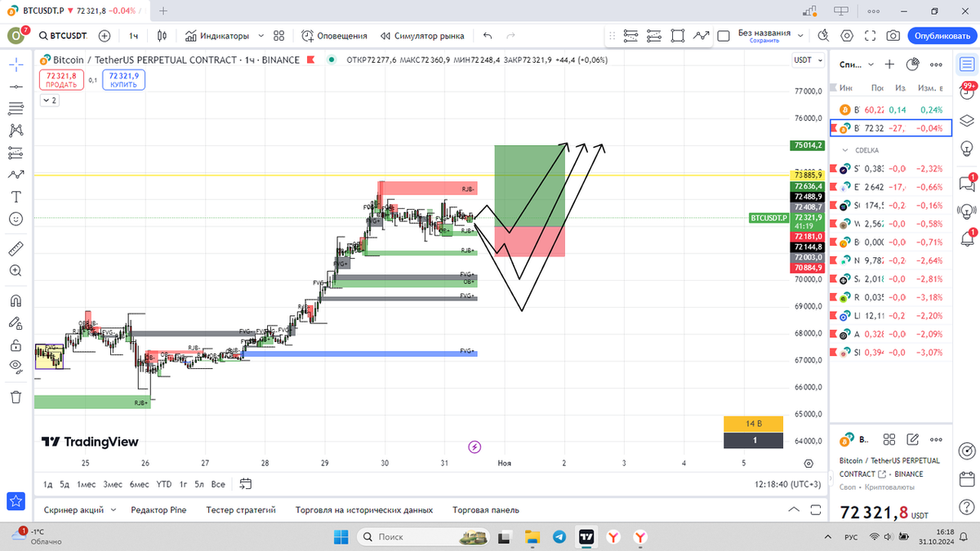
Task: Expand Скринер акций dropdown
Action: pos(112,509)
